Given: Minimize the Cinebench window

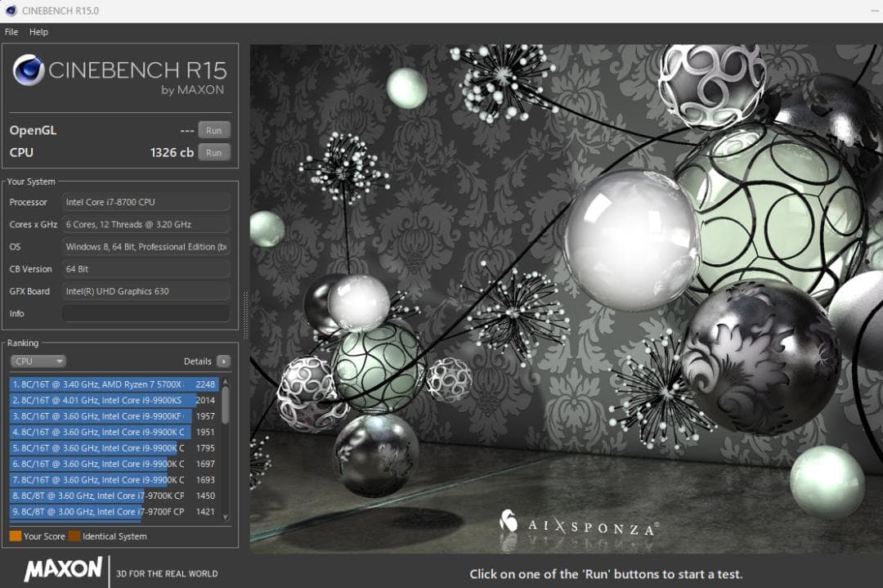Looking at the screenshot, I should 874,11.
